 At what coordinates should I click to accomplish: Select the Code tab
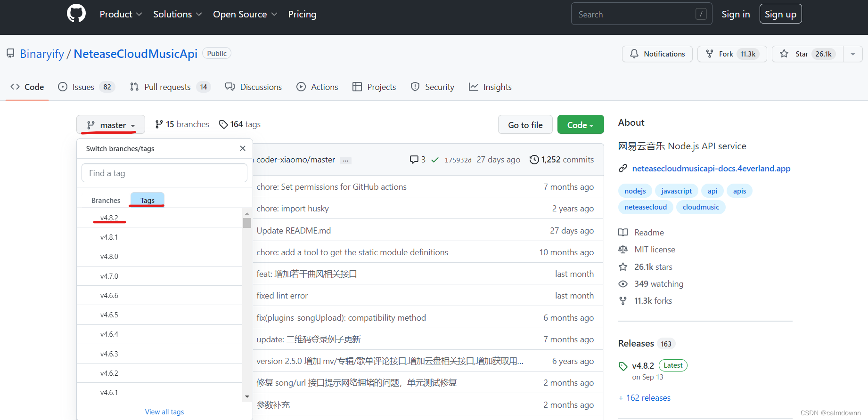point(27,87)
